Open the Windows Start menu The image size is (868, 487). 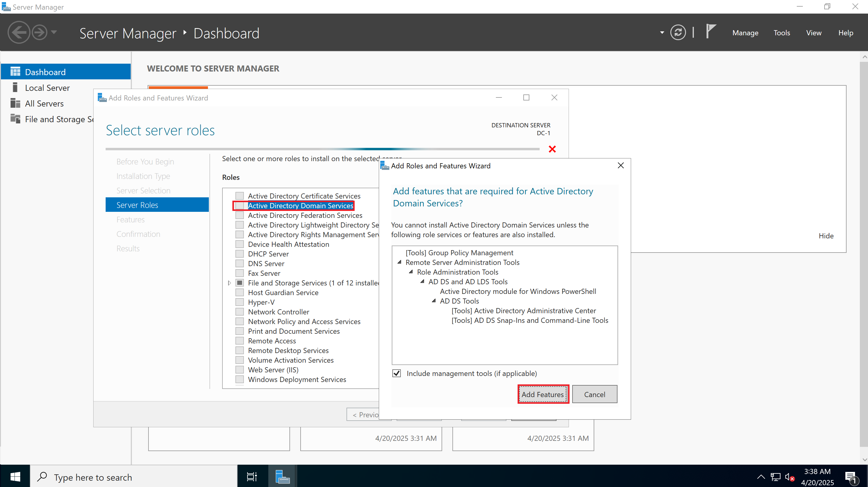pyautogui.click(x=15, y=476)
